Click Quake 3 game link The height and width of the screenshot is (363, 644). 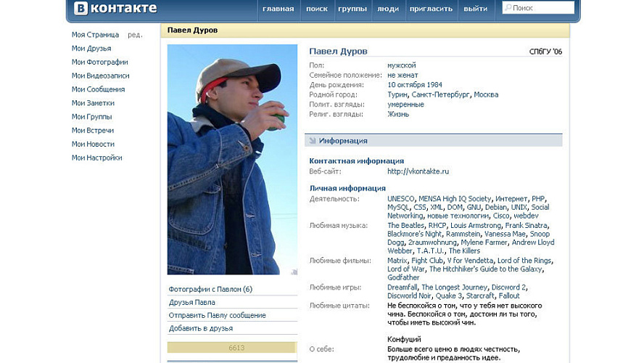[x=448, y=295]
